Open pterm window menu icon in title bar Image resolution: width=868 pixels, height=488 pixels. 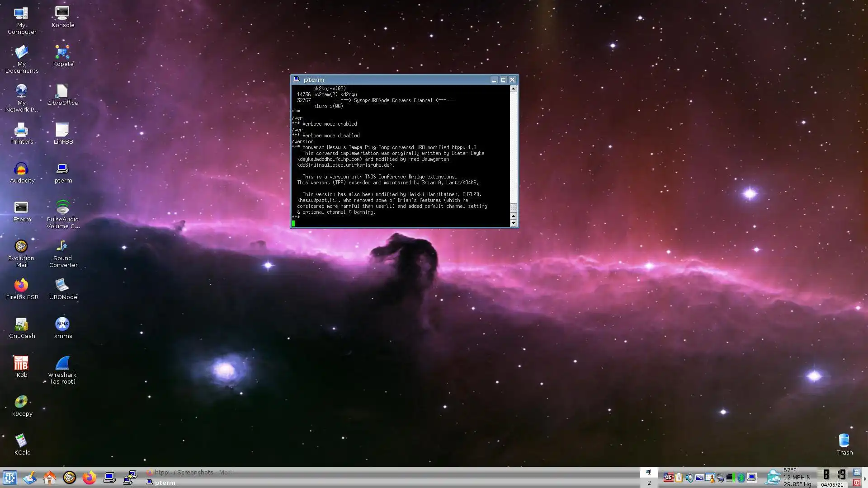296,80
